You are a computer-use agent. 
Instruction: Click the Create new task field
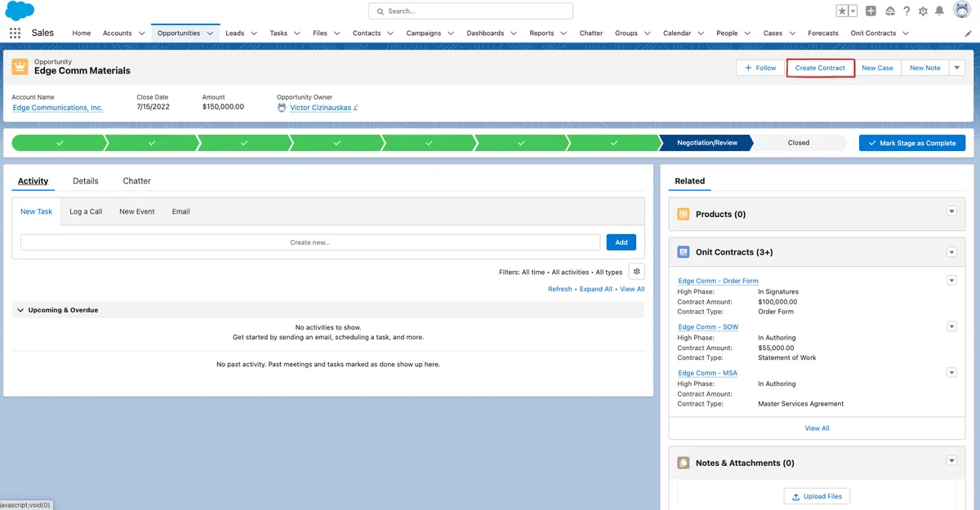[x=310, y=242]
